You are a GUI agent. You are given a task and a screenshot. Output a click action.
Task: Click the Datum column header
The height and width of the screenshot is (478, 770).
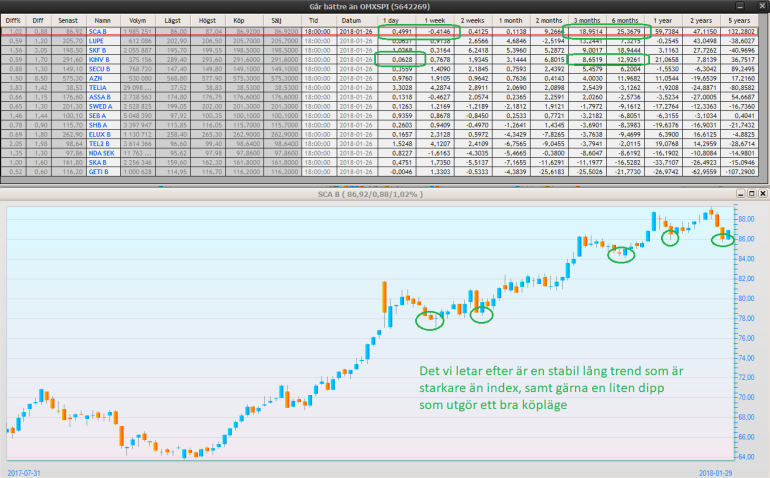click(x=351, y=20)
